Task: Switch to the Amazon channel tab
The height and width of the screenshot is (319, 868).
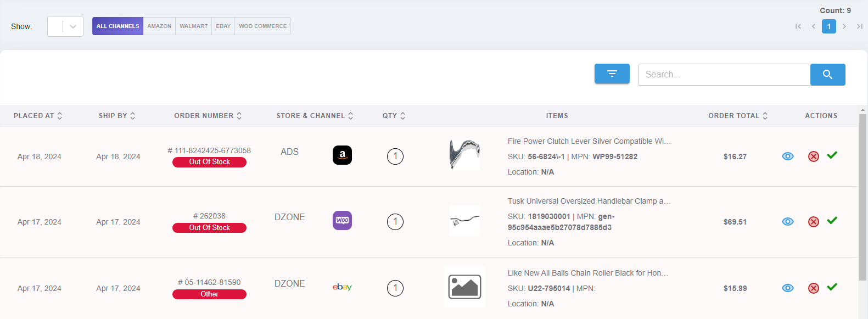Action: (159, 26)
